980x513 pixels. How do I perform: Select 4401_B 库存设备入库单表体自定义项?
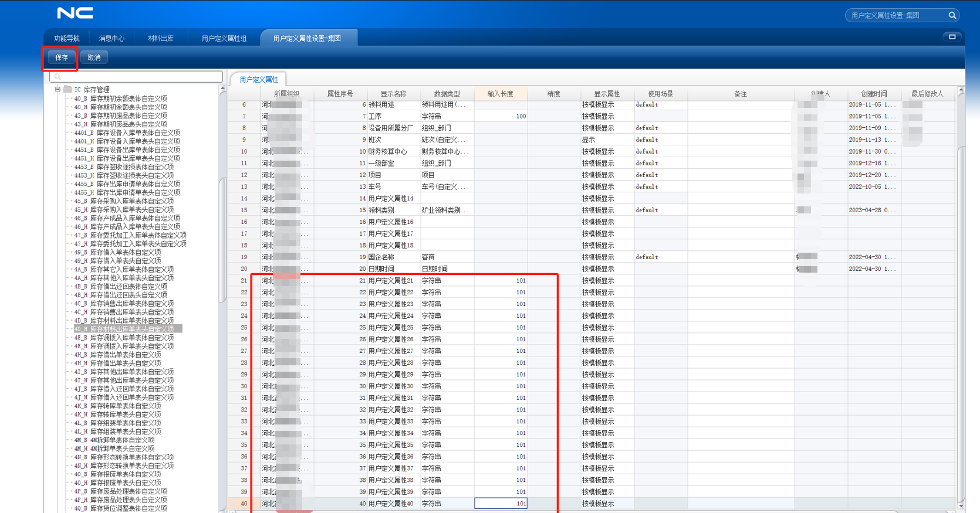(127, 133)
